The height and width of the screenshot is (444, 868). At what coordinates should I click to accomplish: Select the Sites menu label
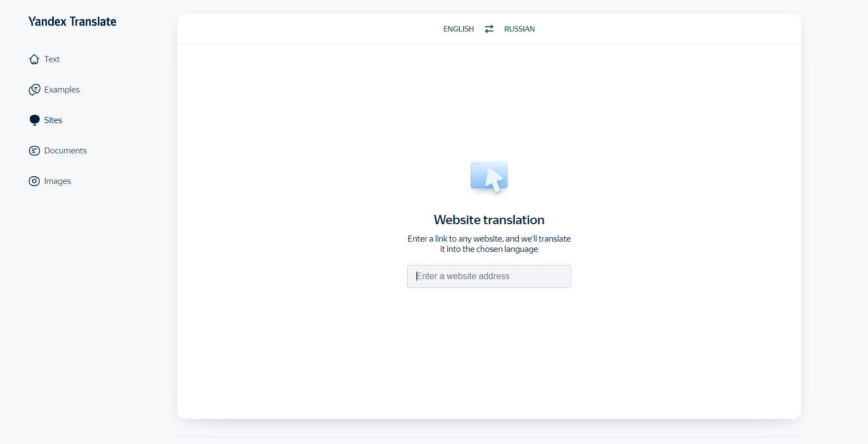click(x=53, y=120)
